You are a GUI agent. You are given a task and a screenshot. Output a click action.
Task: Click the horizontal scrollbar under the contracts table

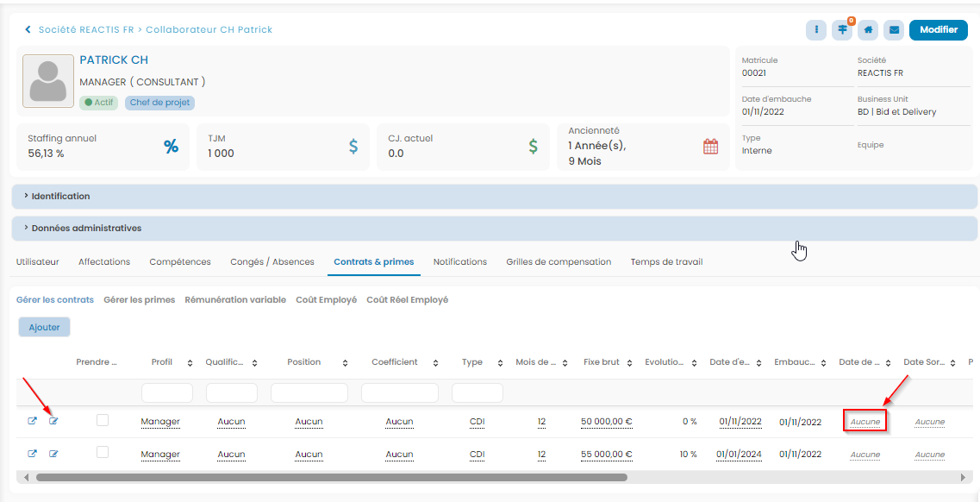[x=331, y=477]
